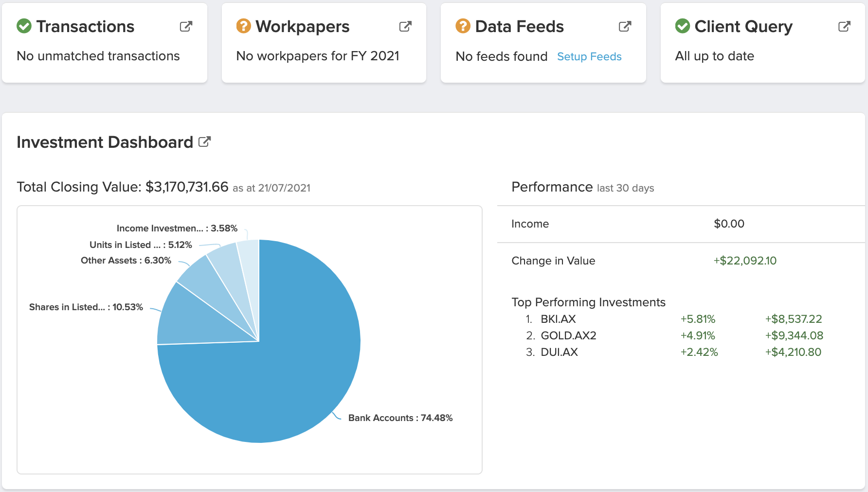The width and height of the screenshot is (868, 492).
Task: Click the Change in Value amount
Action: point(745,261)
